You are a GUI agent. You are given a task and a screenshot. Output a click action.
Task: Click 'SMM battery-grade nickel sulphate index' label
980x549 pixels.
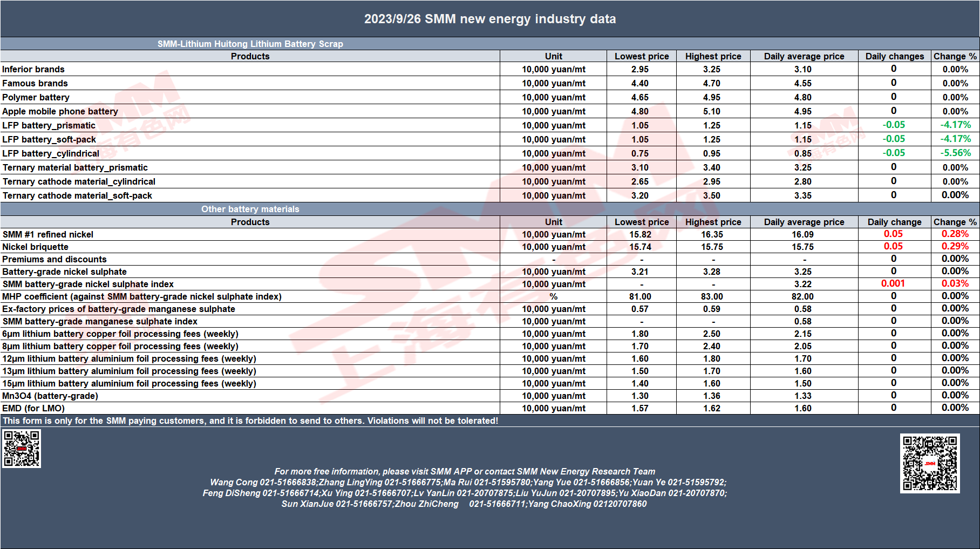click(x=88, y=284)
